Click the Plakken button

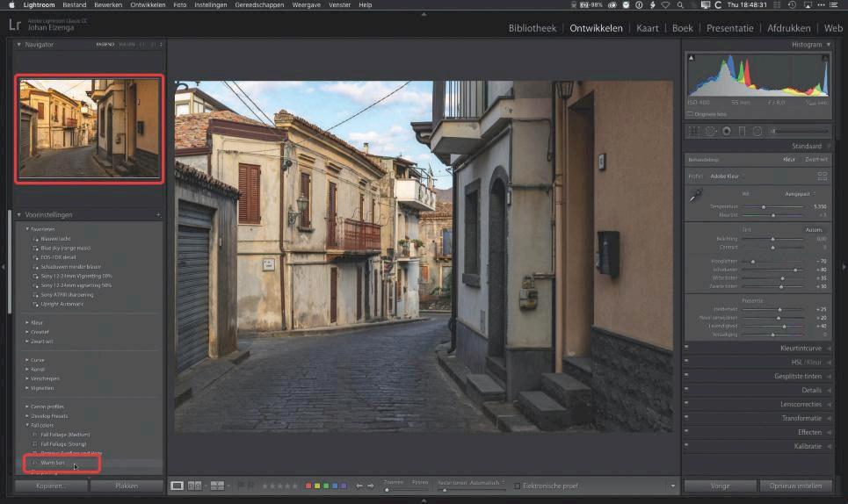point(127,486)
